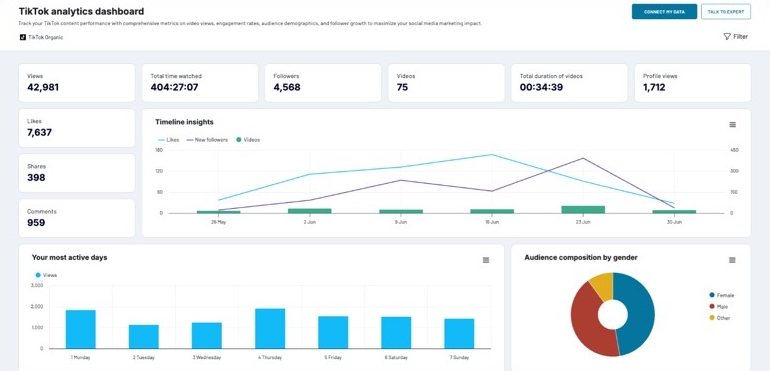This screenshot has height=371, width=770.
Task: Click the 9 Jun videos bar
Action: [401, 211]
